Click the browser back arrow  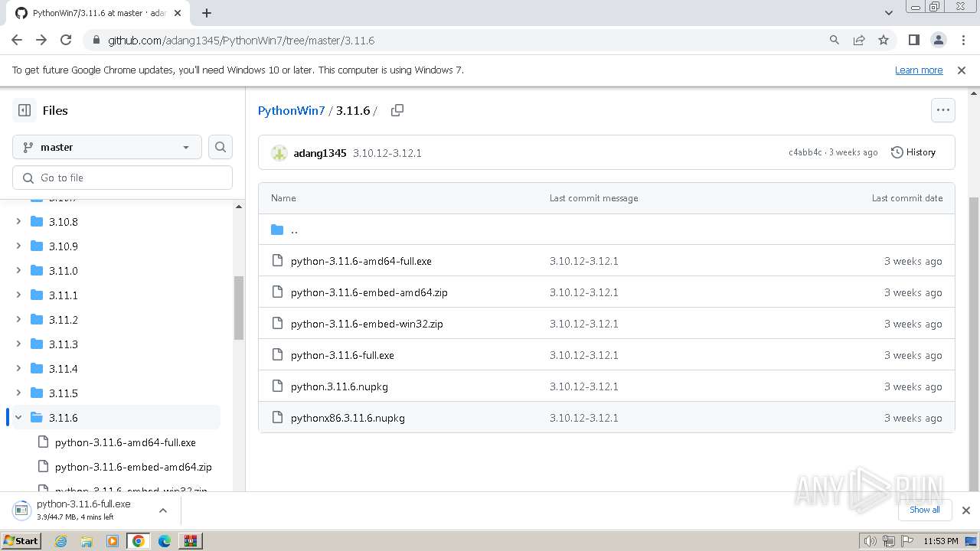(x=17, y=41)
